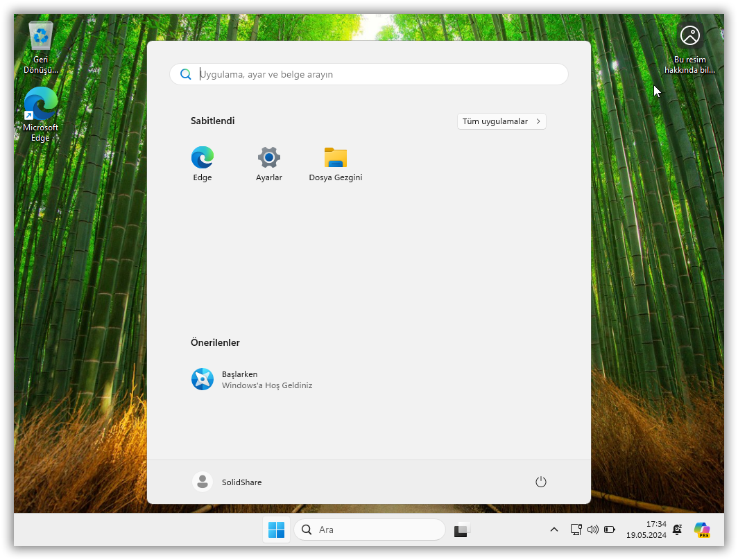This screenshot has height=560, width=738.
Task: Open the network status tray icon
Action: tap(576, 530)
